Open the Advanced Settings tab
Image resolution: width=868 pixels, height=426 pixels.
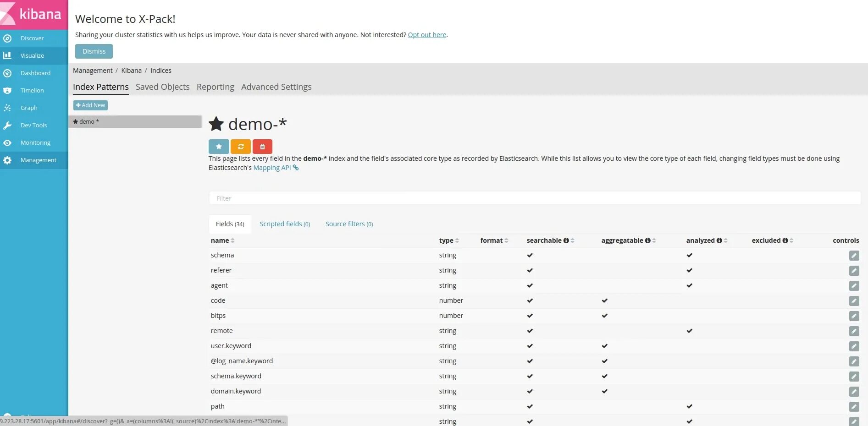click(276, 87)
